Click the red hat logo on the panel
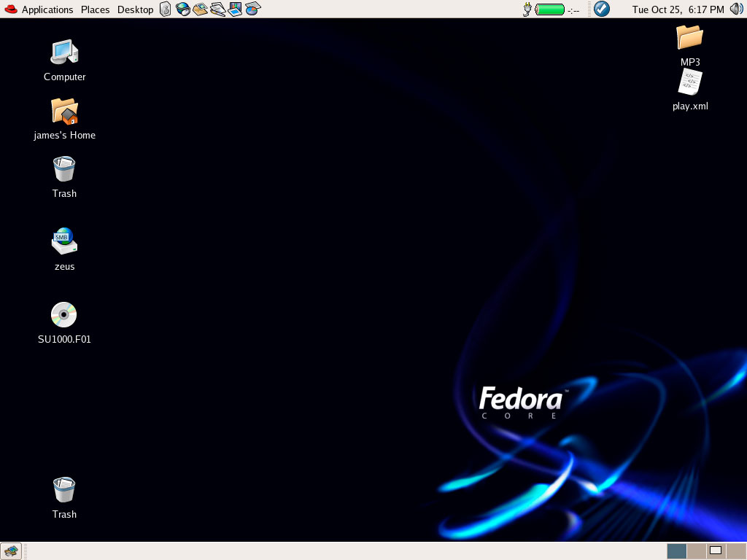This screenshot has width=747, height=560. (x=10, y=9)
